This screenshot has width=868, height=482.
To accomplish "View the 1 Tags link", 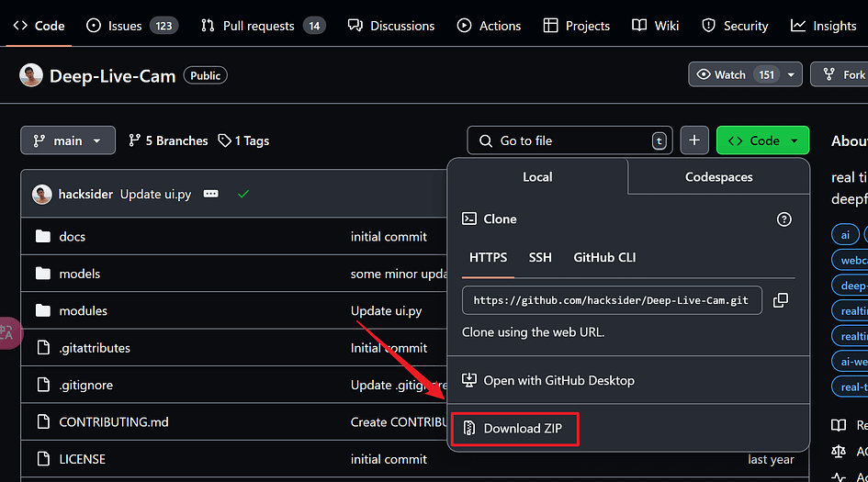I will pos(243,140).
